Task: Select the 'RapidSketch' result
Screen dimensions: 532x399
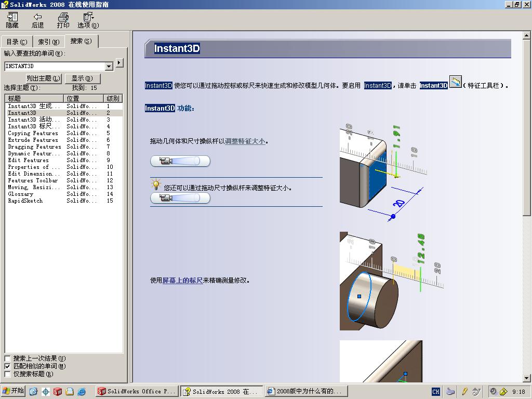Action: (x=64, y=201)
